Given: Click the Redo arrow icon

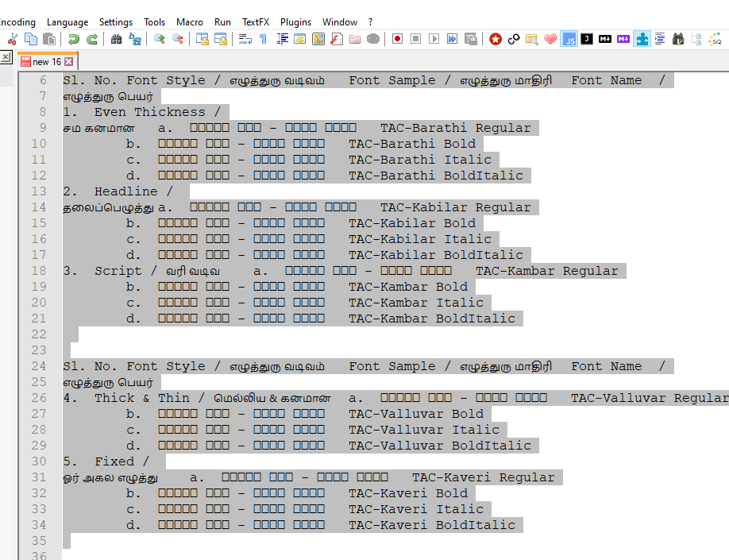Looking at the screenshot, I should coord(92,39).
